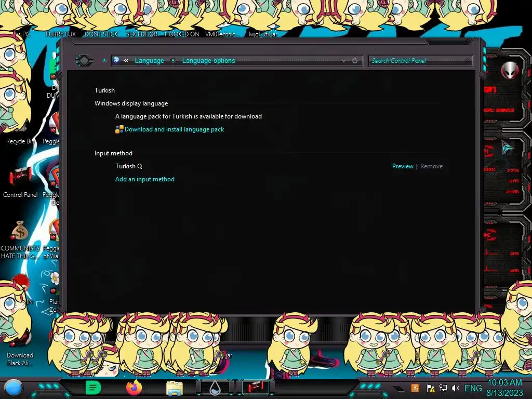Click the VM0Technic... desktop label

[222, 34]
